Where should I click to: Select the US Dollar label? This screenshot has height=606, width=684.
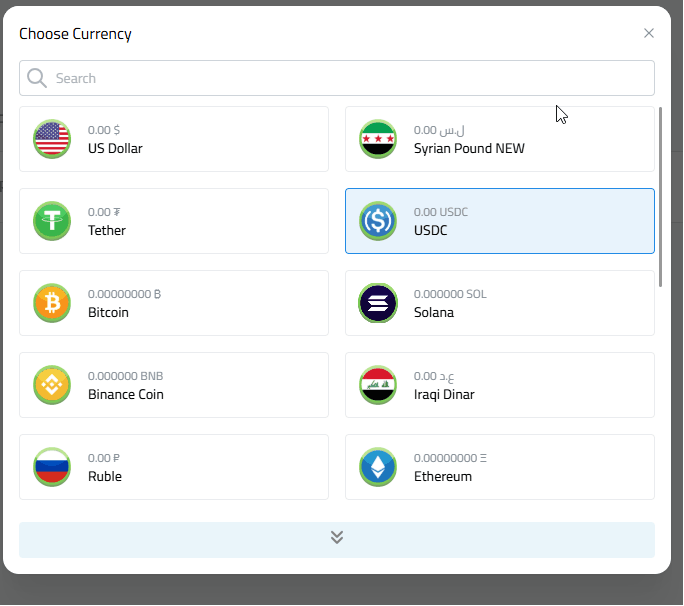click(115, 148)
